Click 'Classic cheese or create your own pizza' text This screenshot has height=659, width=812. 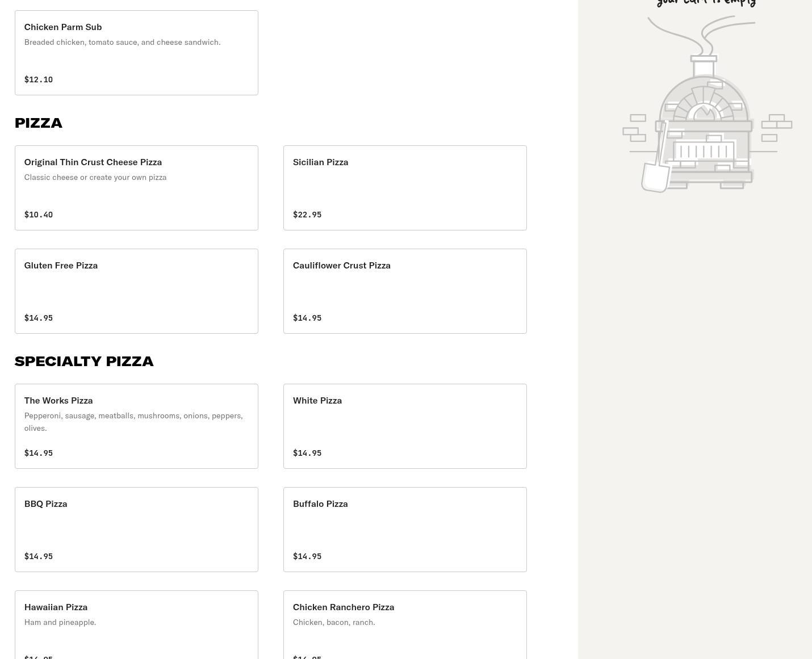(x=95, y=177)
